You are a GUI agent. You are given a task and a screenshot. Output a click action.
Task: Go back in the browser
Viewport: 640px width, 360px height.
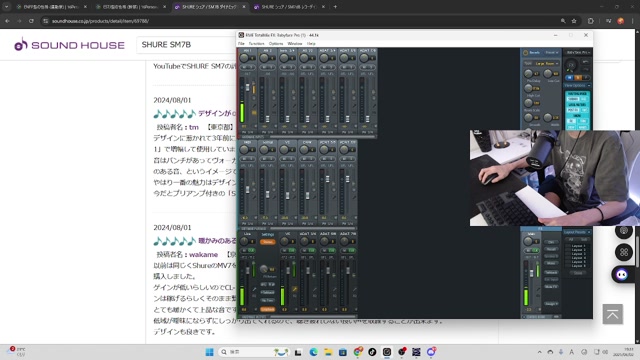tap(7, 21)
